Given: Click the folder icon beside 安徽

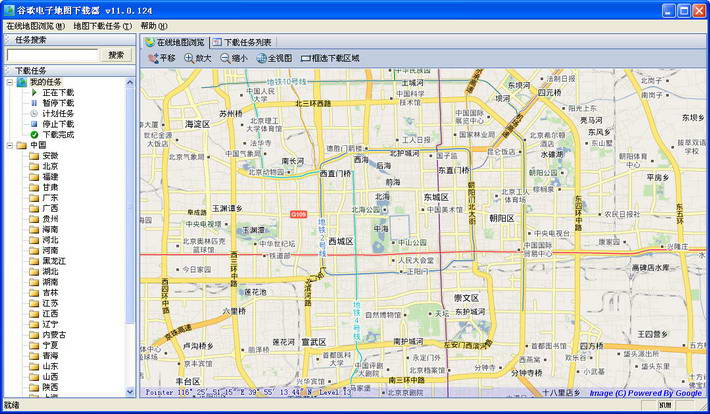Looking at the screenshot, I should coord(34,156).
